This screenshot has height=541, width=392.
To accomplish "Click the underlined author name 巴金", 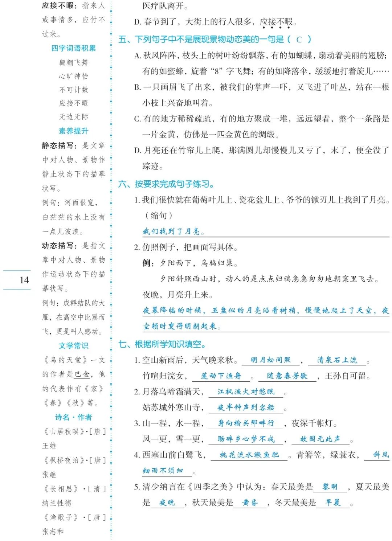I will pyautogui.click(x=82, y=374).
